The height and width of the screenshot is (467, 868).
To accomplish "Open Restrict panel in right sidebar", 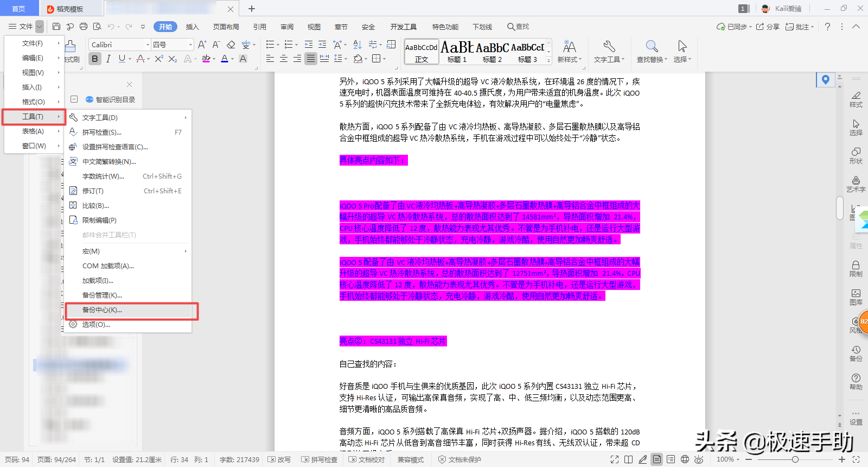I will coord(856,268).
